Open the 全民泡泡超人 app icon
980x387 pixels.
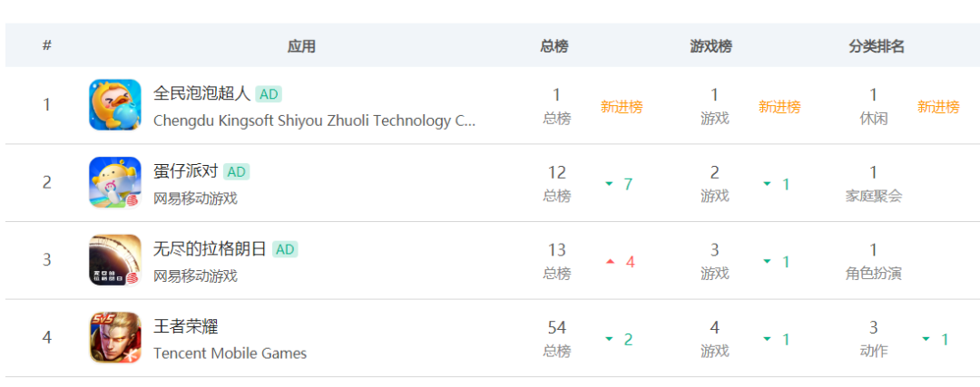115,105
